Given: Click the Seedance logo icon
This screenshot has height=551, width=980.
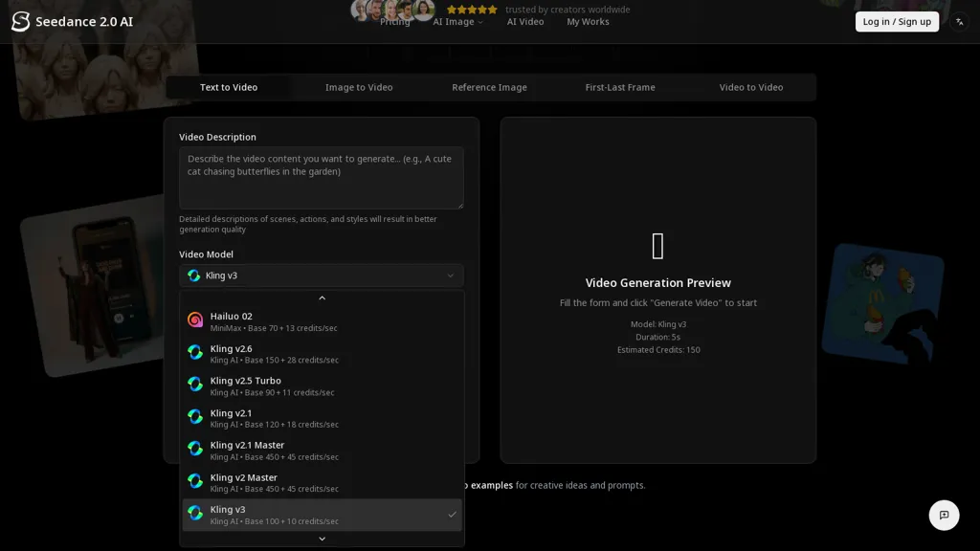Looking at the screenshot, I should [x=21, y=21].
